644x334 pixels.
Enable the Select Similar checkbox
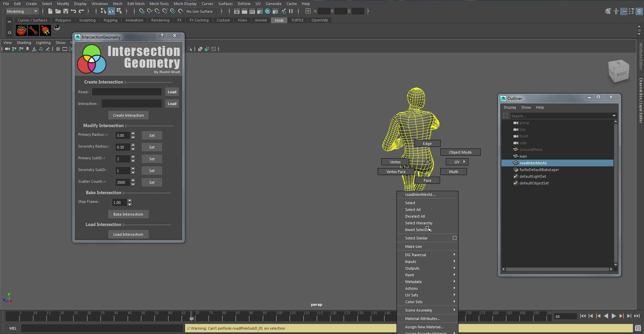point(454,238)
